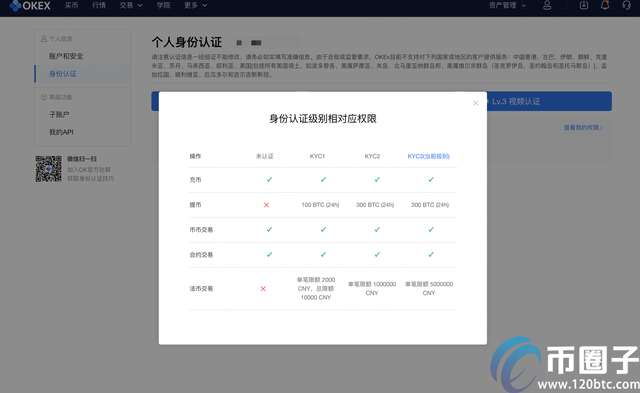Open the user account profile icon
Image resolution: width=640 pixels, height=393 pixels.
(547, 5)
